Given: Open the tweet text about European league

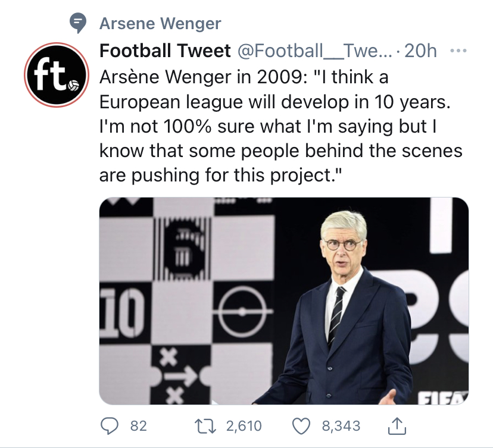Looking at the screenshot, I should [281, 126].
